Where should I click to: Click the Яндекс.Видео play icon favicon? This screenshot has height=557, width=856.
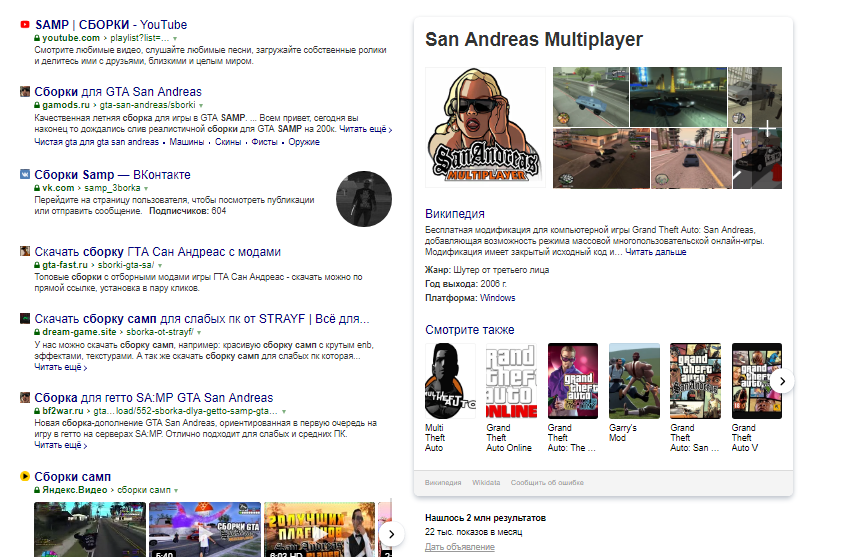25,476
